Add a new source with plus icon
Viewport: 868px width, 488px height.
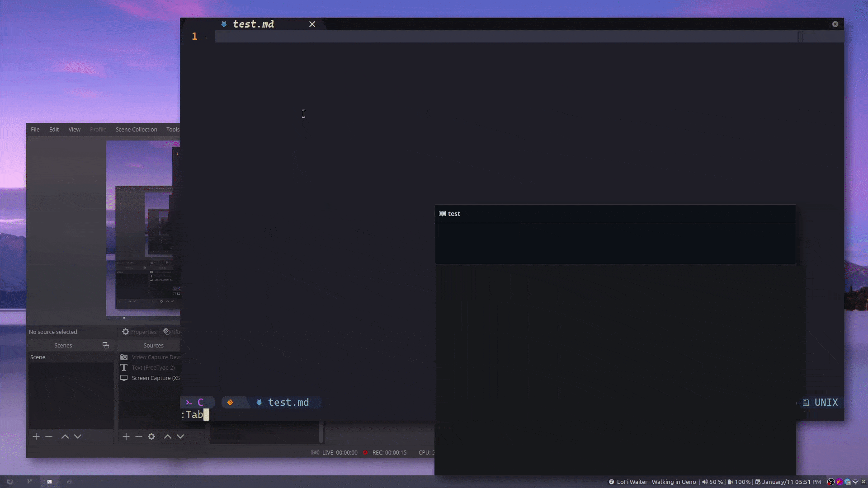point(126,436)
